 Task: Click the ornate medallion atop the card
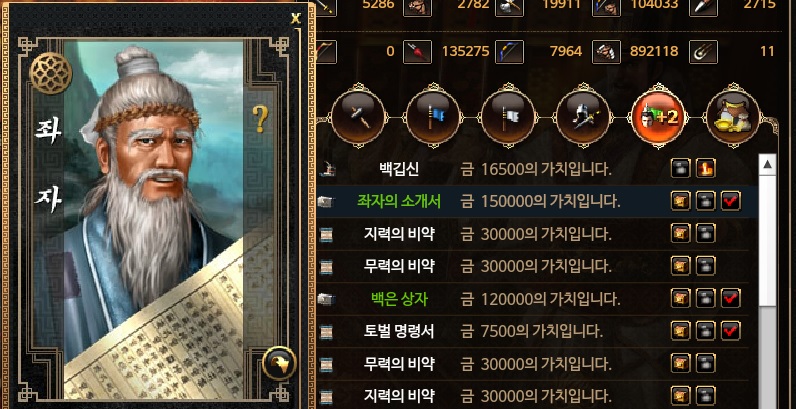51,73
